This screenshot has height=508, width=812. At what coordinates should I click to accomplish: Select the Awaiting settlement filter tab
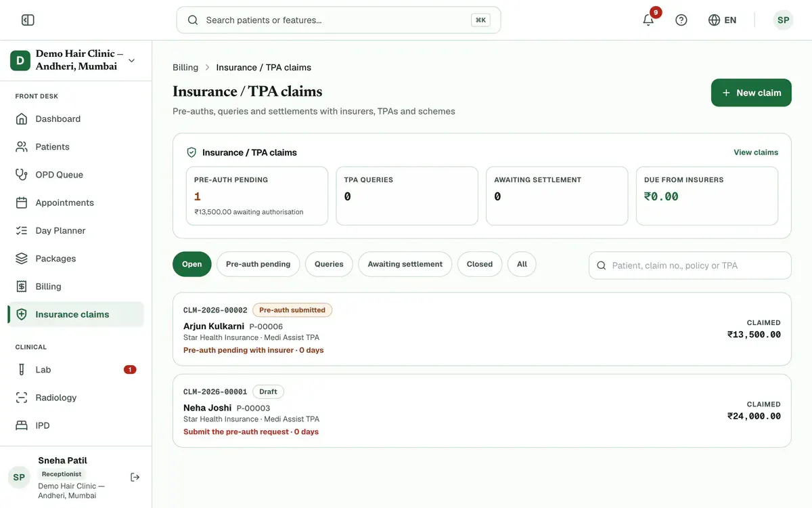coord(405,264)
